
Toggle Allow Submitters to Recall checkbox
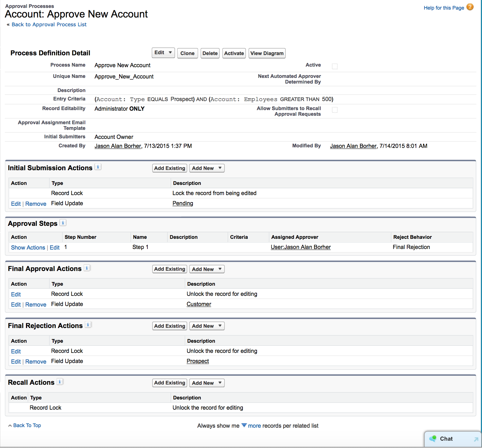335,110
